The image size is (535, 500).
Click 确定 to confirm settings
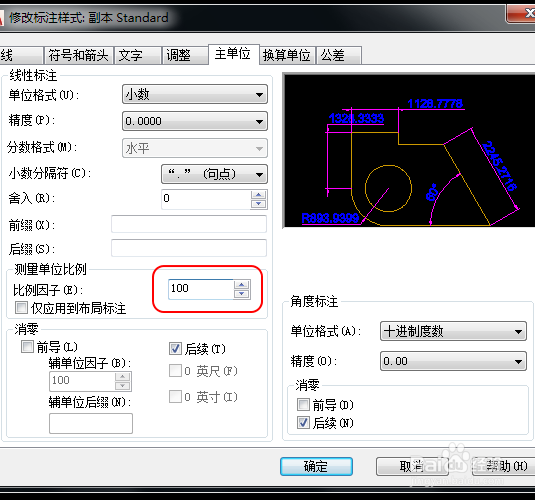[x=316, y=466]
